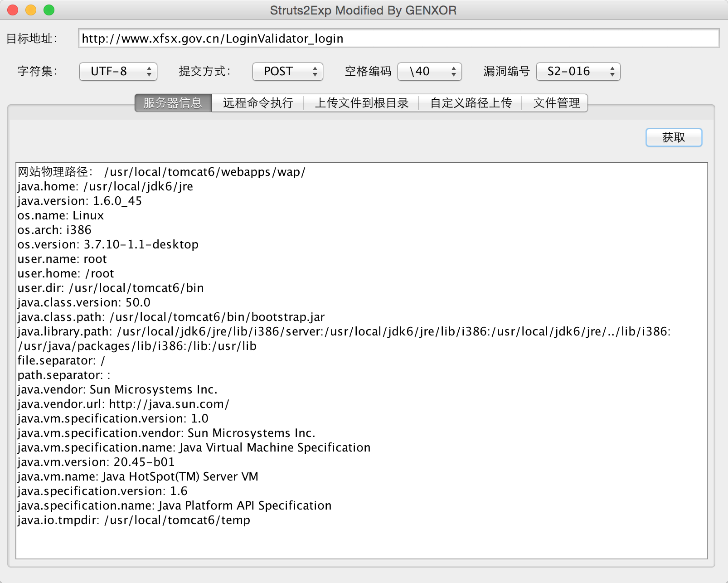Click the 'os.version: 3.7.10-1.1-desktop' line
Viewport: 728px width, 583px height.
tap(108, 244)
